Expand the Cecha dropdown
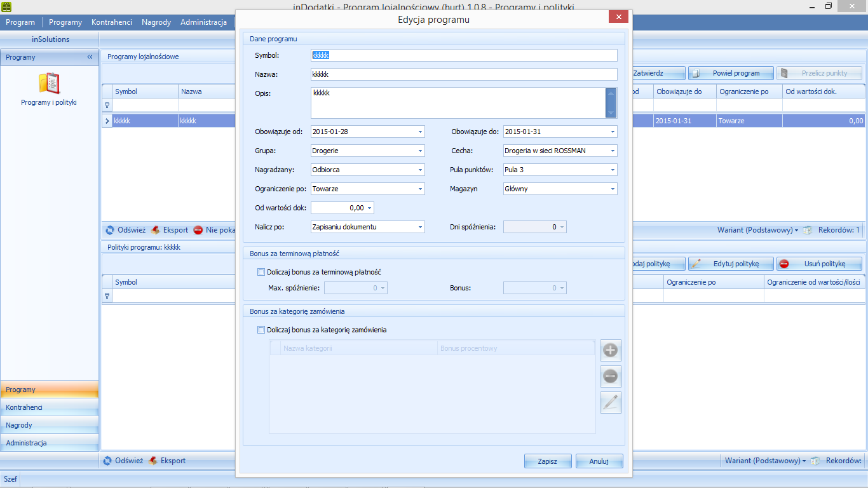 point(613,151)
